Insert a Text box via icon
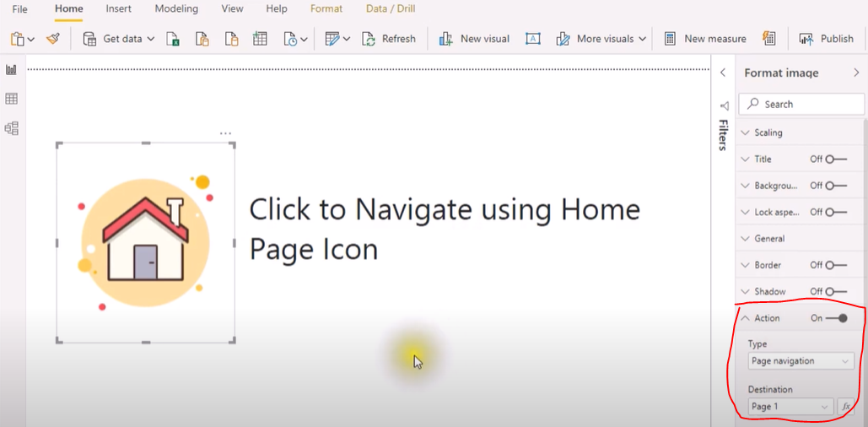The image size is (868, 427). (532, 39)
